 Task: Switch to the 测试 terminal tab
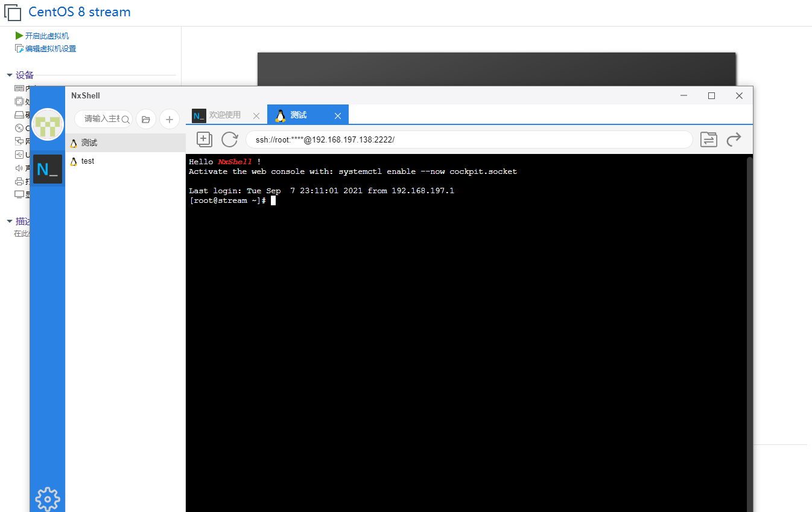pos(300,115)
